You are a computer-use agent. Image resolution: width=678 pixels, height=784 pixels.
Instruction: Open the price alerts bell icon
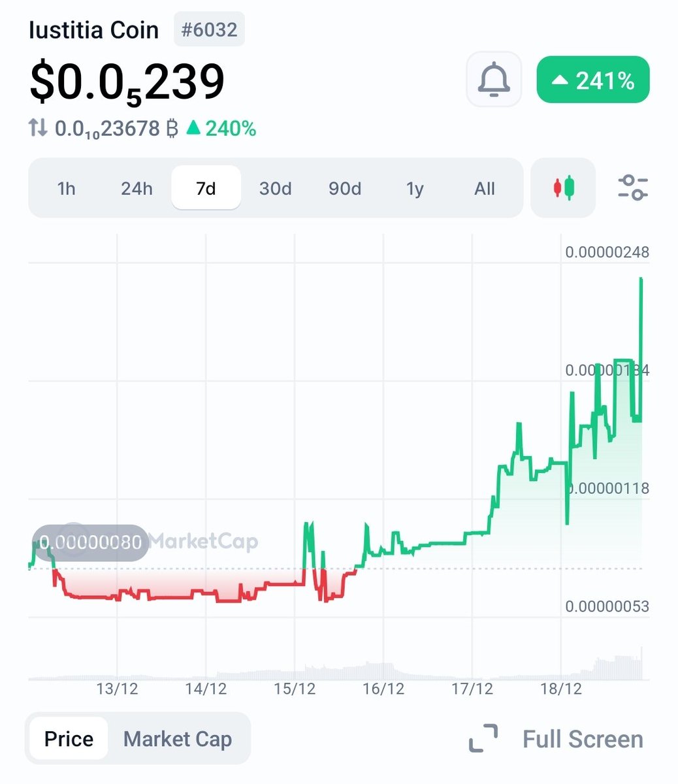pos(493,80)
